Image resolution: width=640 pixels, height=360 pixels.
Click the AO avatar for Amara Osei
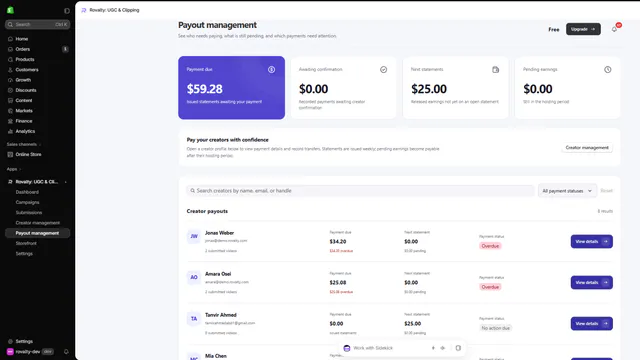(x=194, y=278)
